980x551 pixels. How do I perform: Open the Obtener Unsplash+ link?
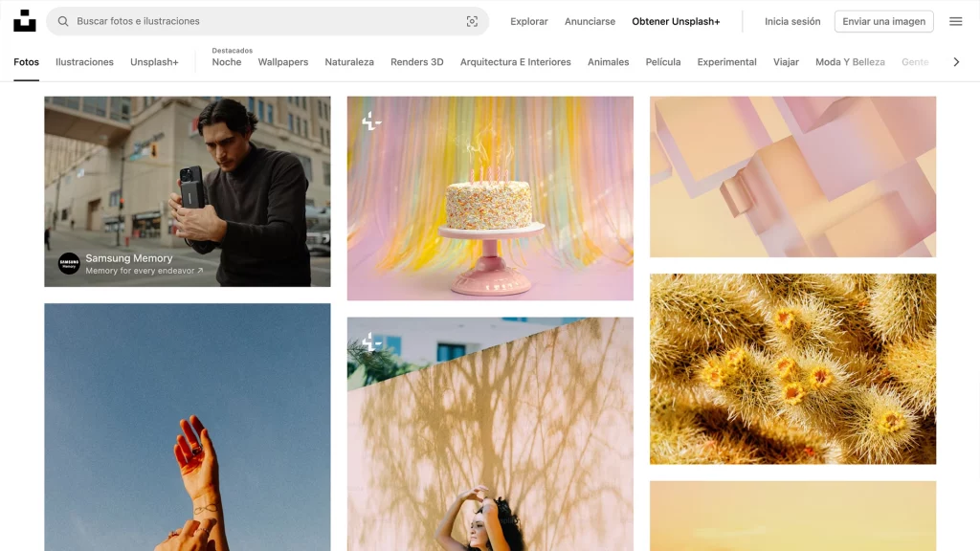point(676,21)
